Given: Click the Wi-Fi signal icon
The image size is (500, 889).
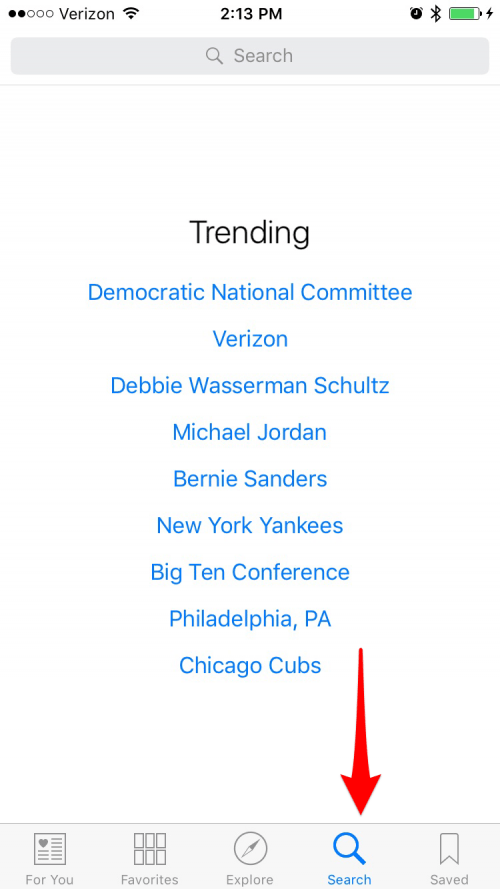Looking at the screenshot, I should [x=132, y=13].
